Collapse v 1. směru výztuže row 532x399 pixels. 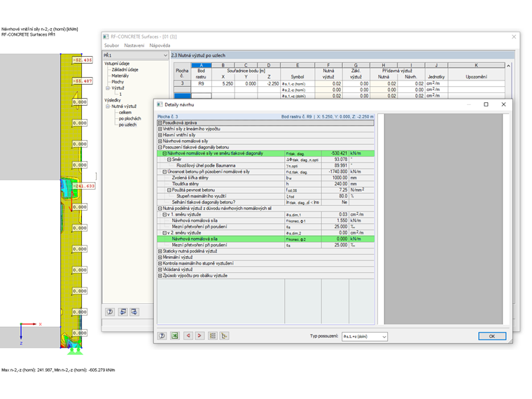pos(164,214)
